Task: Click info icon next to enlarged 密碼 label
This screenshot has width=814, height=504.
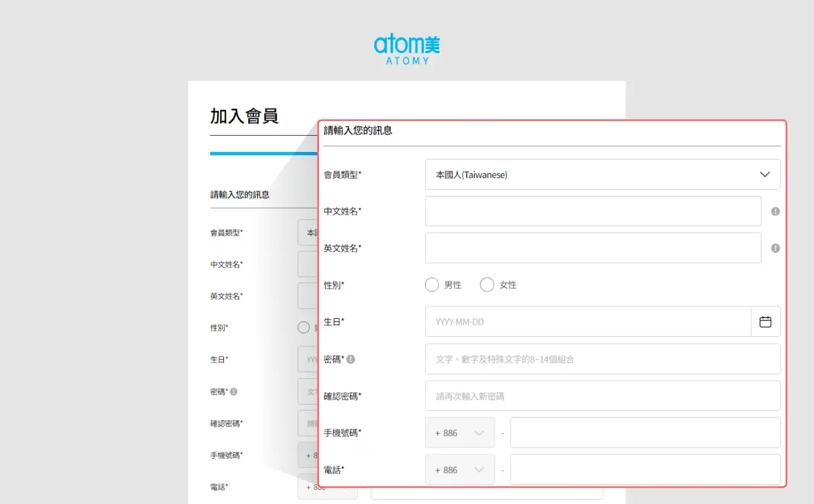Action: tap(350, 359)
